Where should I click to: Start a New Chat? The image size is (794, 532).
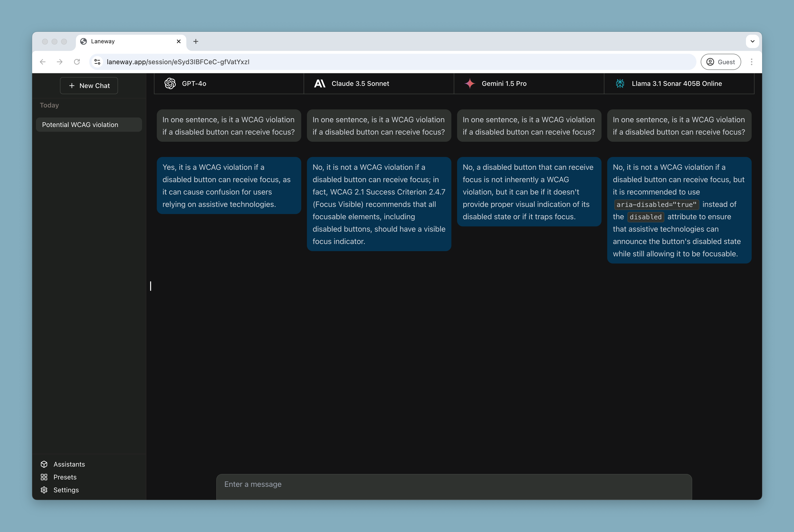89,86
